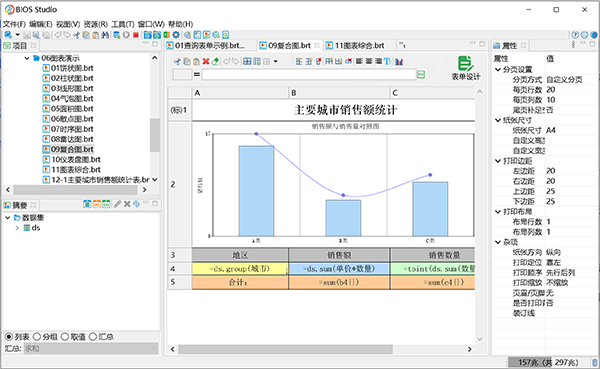Click column B header in the sheet
The height and width of the screenshot is (369, 600).
(x=339, y=93)
